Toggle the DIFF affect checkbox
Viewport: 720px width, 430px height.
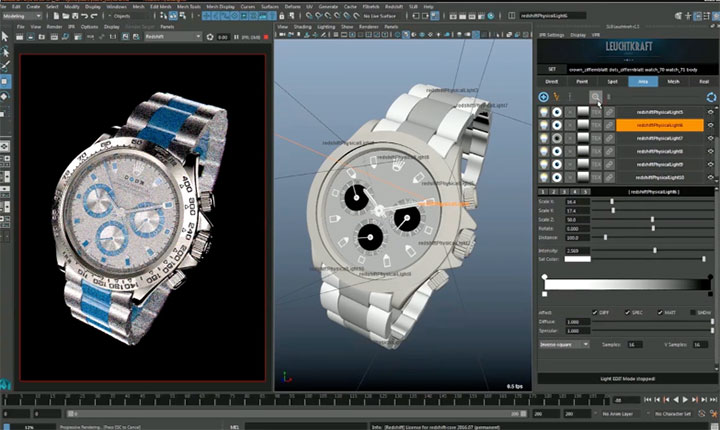(595, 312)
